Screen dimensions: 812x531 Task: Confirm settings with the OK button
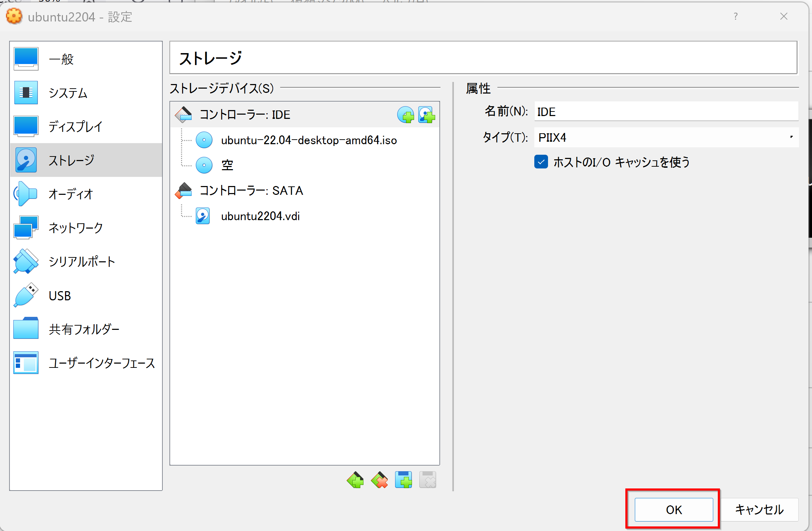674,510
